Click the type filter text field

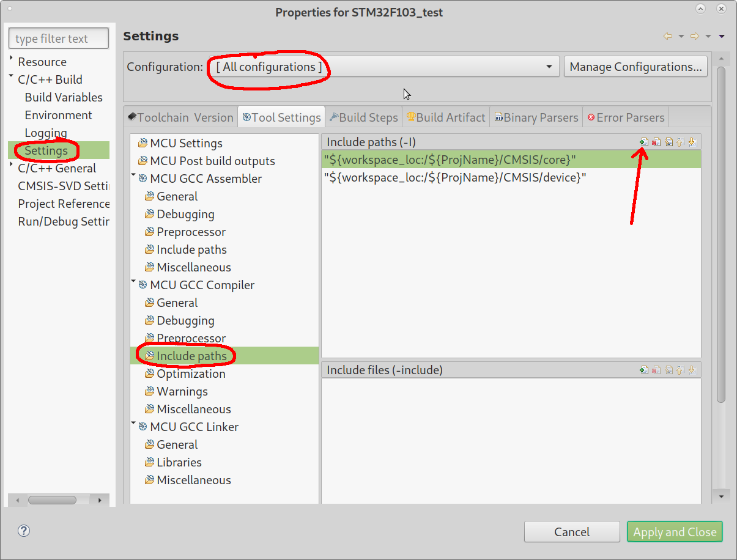59,38
